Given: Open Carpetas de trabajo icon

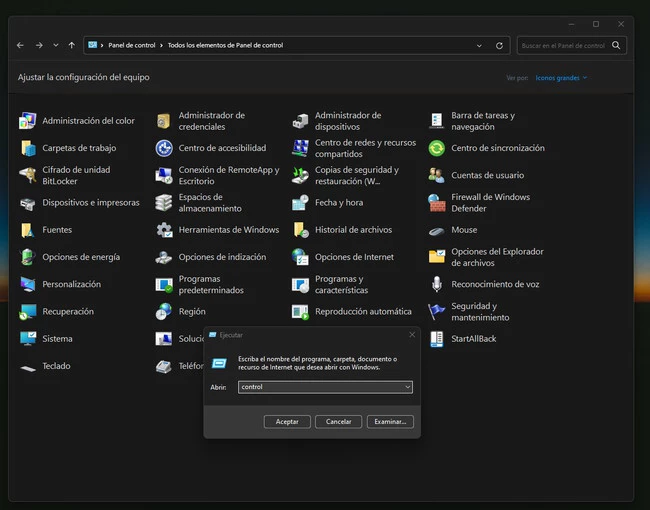Looking at the screenshot, I should click(28, 148).
